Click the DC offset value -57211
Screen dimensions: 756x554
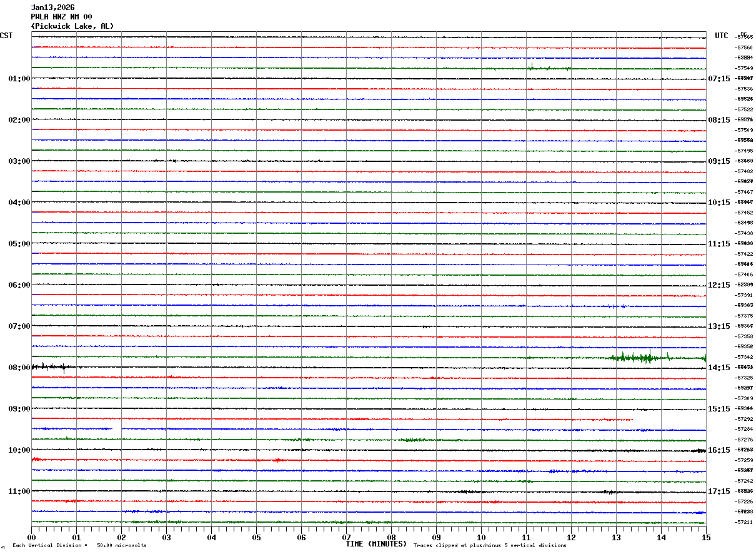pyautogui.click(x=744, y=522)
